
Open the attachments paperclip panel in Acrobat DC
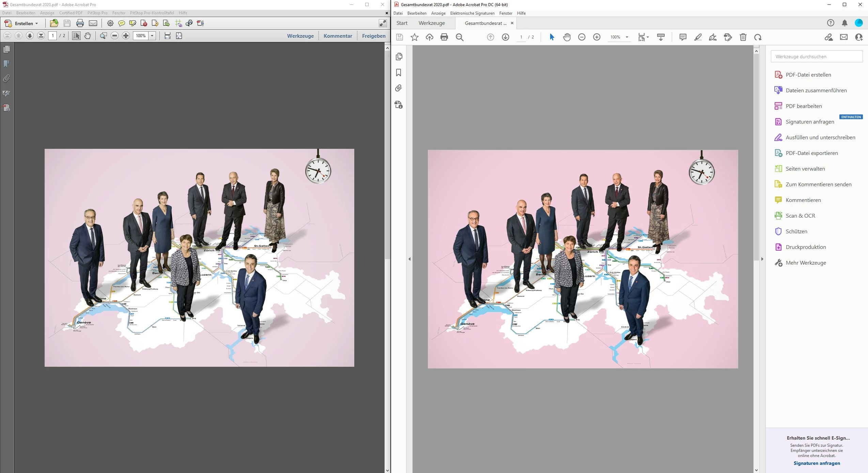coord(399,88)
